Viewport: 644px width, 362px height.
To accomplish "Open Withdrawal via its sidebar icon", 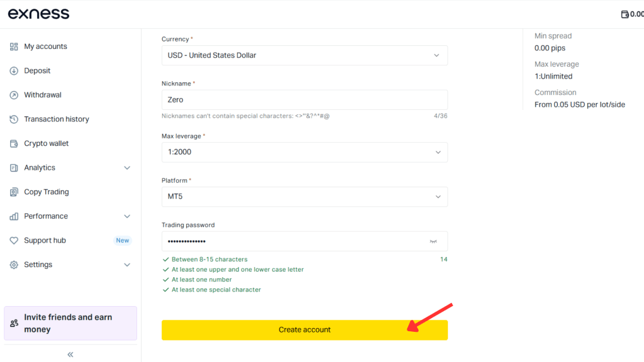I will 14,94.
